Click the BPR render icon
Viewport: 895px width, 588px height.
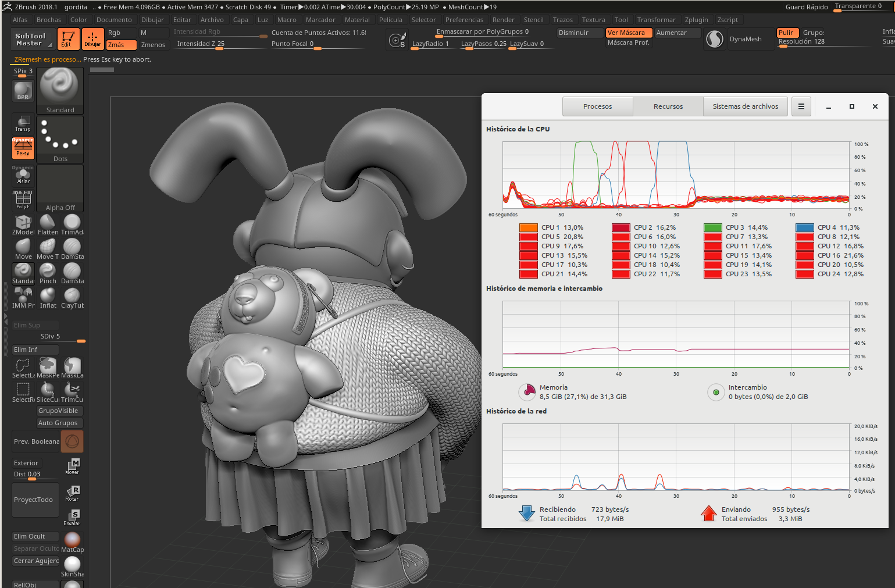(x=23, y=91)
